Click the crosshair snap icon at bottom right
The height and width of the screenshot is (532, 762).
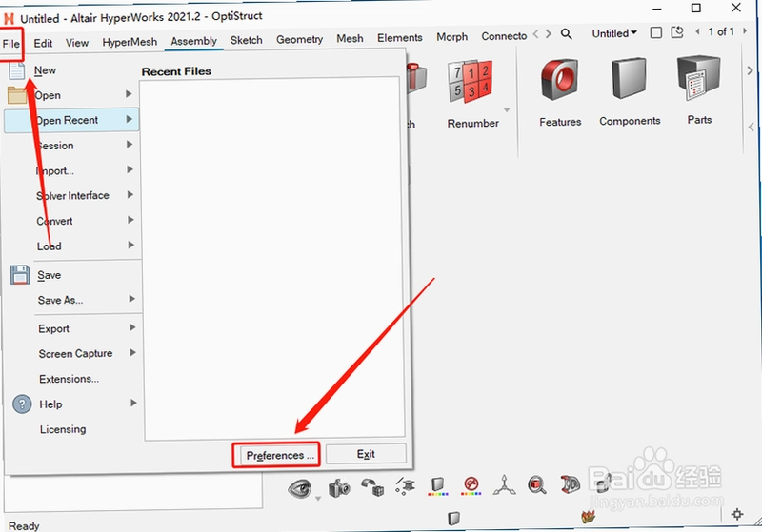click(x=737, y=514)
